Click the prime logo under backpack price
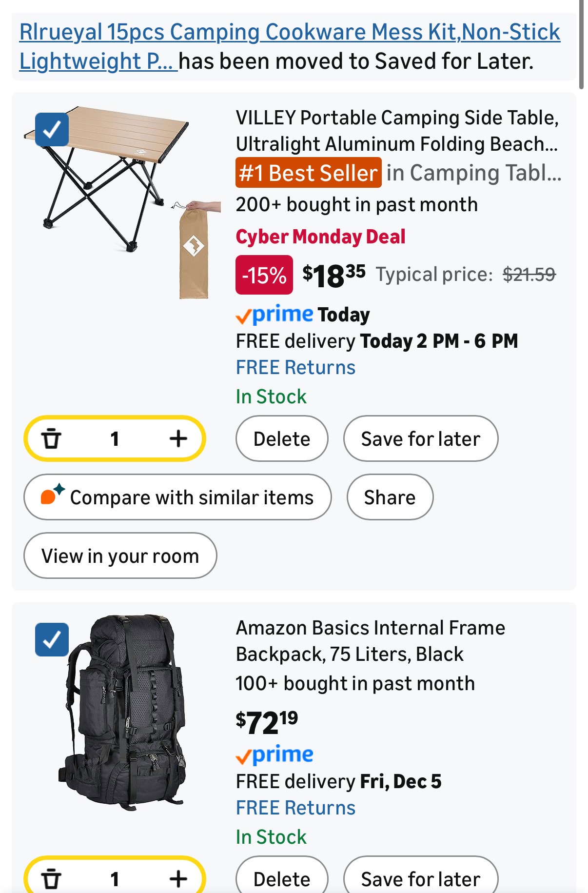 [274, 754]
